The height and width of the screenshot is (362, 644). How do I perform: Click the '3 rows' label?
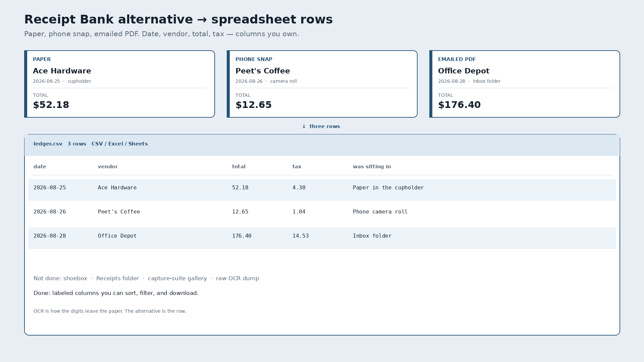(77, 144)
